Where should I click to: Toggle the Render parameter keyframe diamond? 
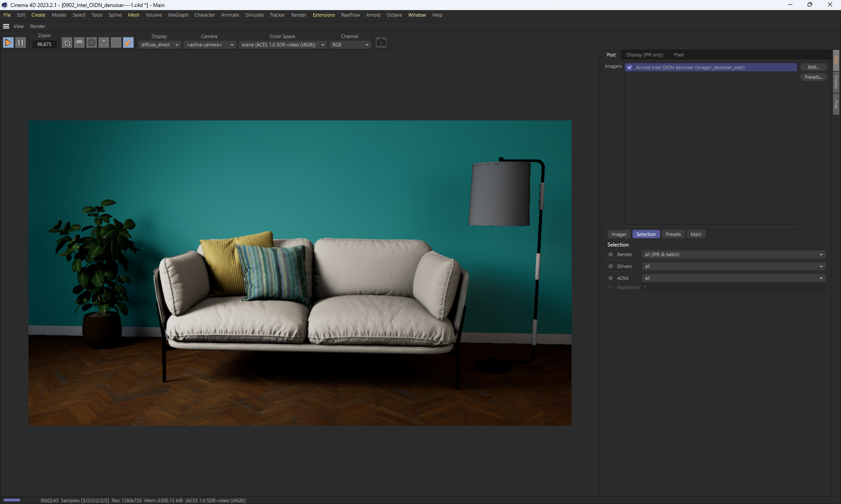(x=611, y=254)
